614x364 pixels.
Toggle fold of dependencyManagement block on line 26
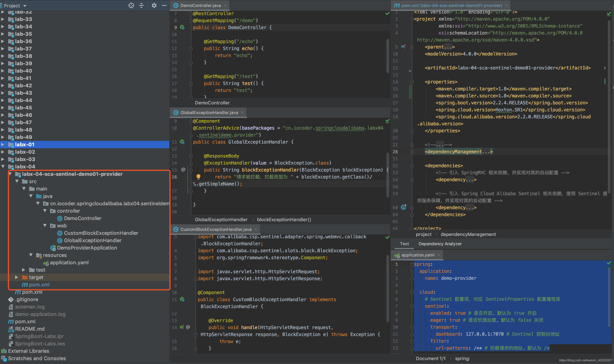pyautogui.click(x=412, y=152)
